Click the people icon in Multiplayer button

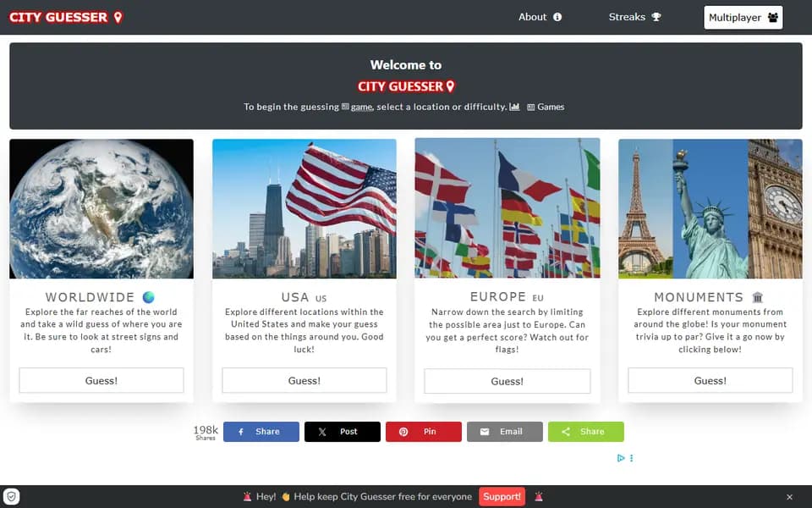[x=772, y=18]
